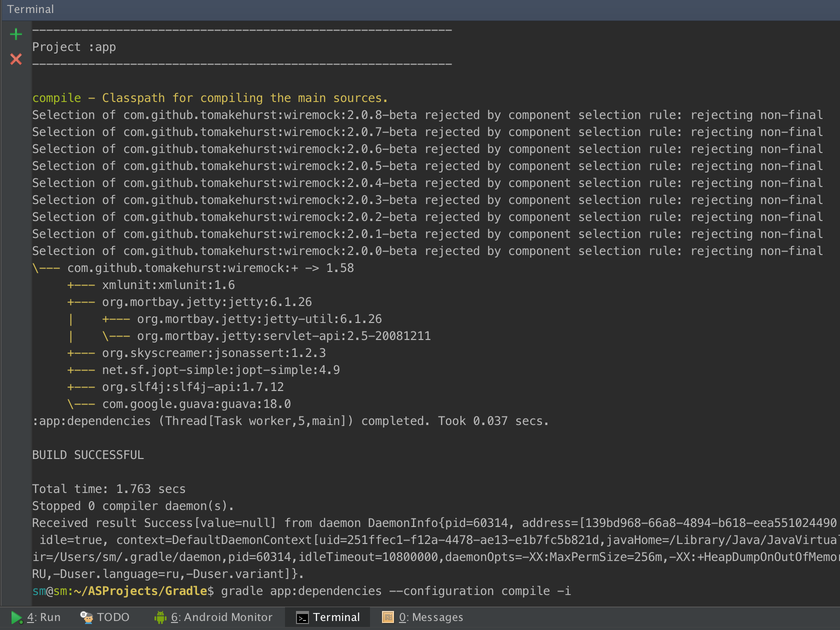Click the Messages list icon
840x630 pixels.
coord(388,617)
